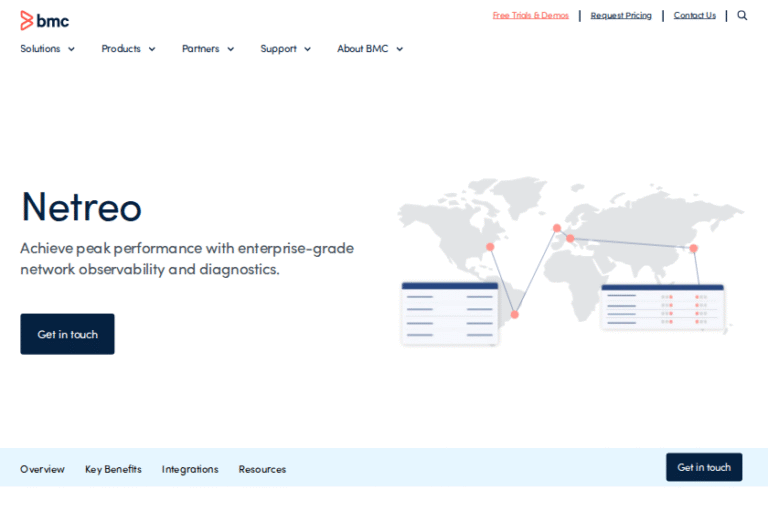Open the Products menu label
The height and width of the screenshot is (512, 768).
pos(121,49)
